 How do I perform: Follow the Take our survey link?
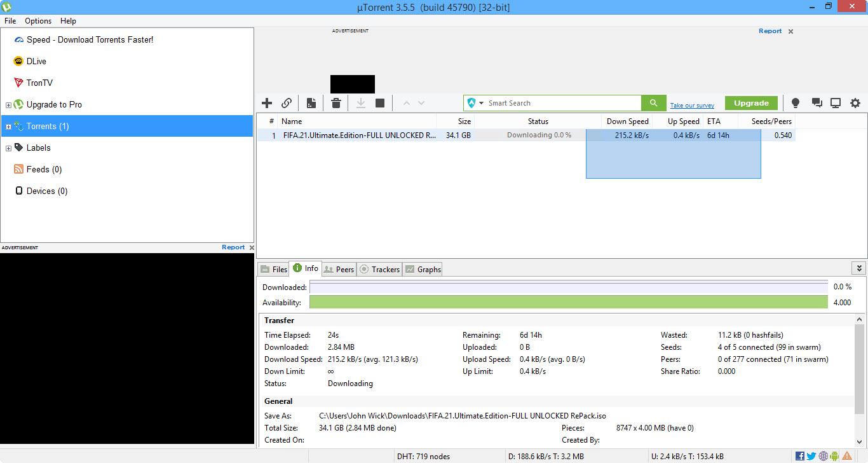[x=692, y=106]
